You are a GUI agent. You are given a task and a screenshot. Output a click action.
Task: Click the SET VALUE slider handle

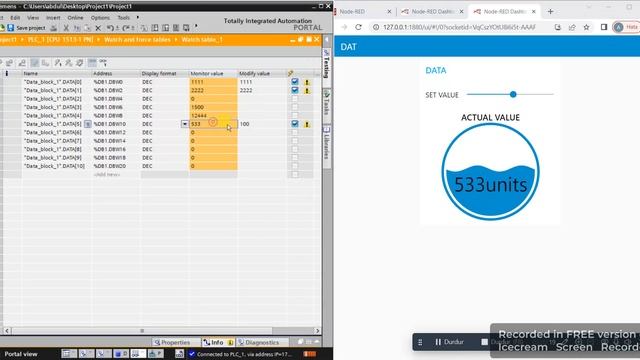513,94
